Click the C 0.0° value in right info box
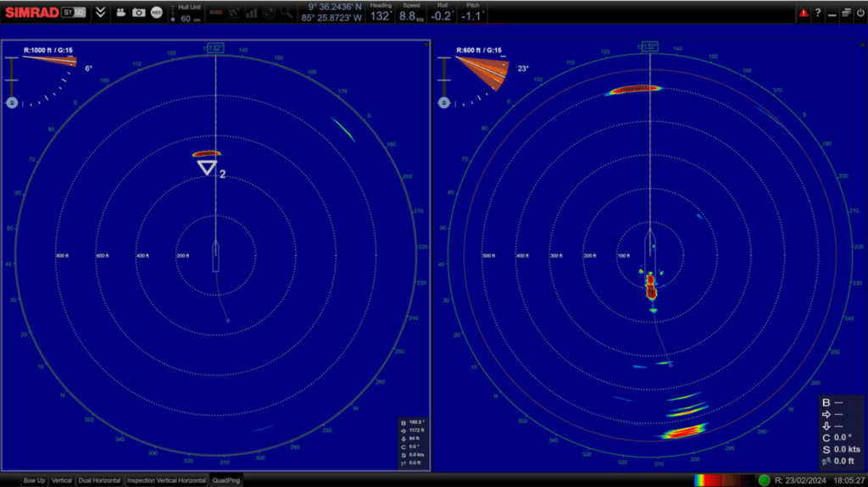This screenshot has width=868, height=487. 837,437
